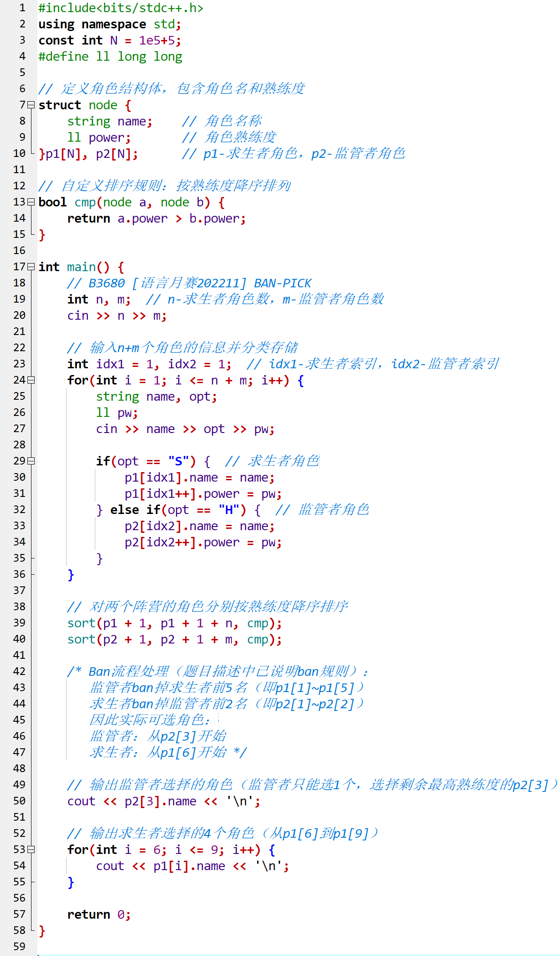Screen dimensions: 560x956
Task: Click 'll power;' member declaration
Action: pyautogui.click(x=99, y=138)
